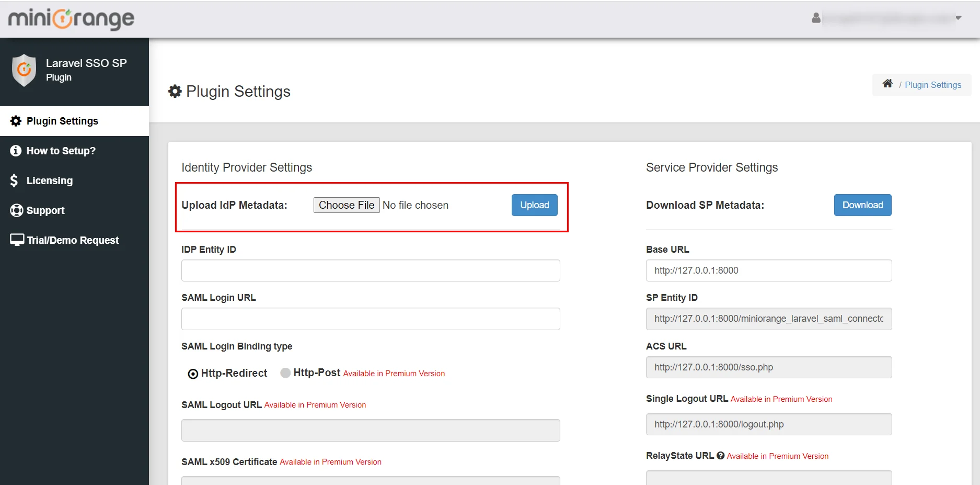Click the Support lifebuoy icon
This screenshot has height=485, width=980.
pyautogui.click(x=16, y=210)
